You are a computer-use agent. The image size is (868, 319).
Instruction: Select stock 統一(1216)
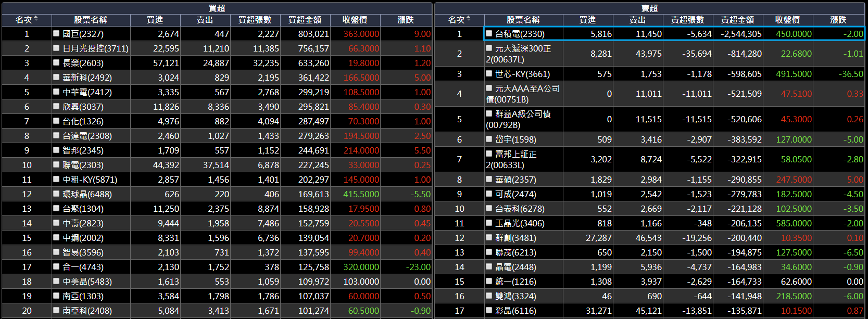point(515,282)
